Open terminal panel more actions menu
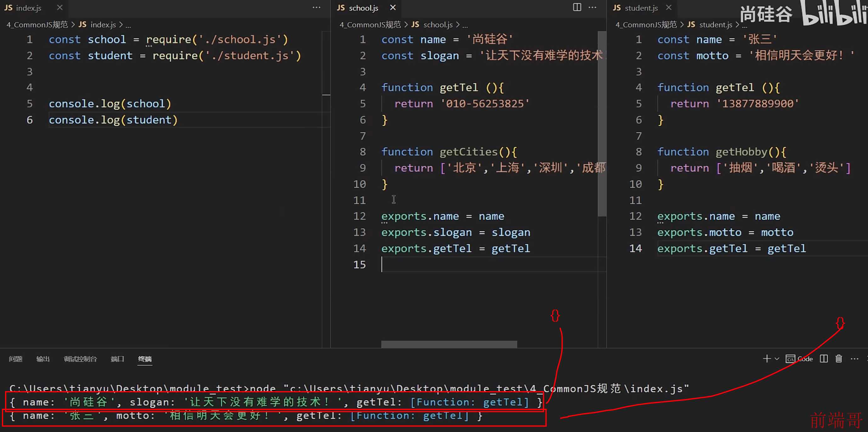The image size is (868, 432). tap(854, 359)
